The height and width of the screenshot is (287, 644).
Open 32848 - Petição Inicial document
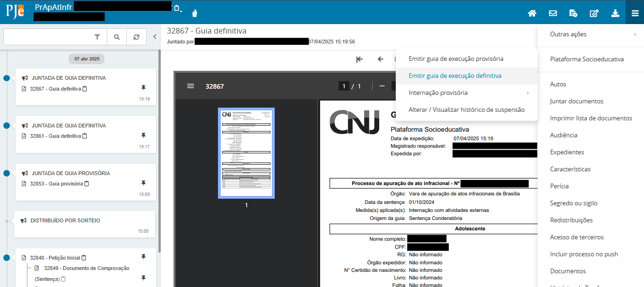point(55,258)
